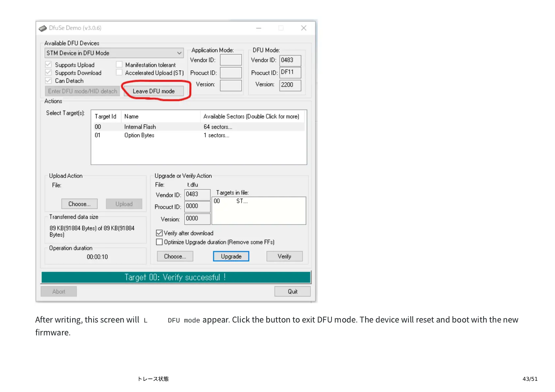Click the transferred data size text

click(92, 231)
